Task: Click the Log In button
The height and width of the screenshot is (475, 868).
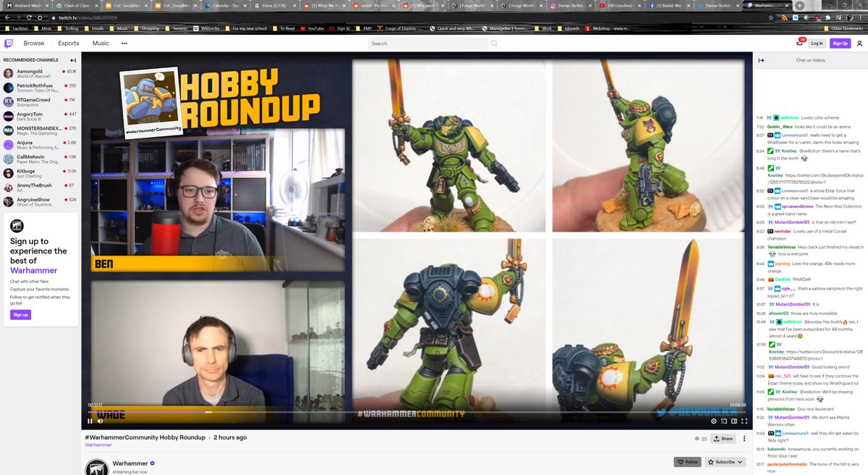Action: [817, 43]
